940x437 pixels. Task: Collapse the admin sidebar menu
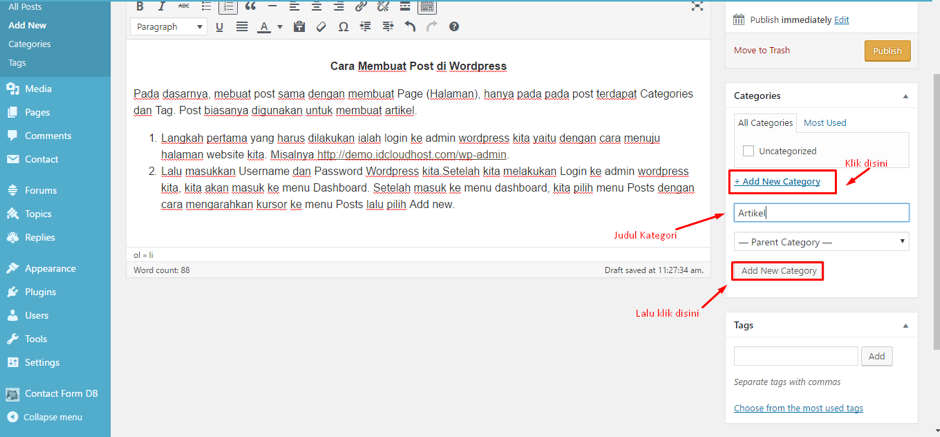point(55,417)
